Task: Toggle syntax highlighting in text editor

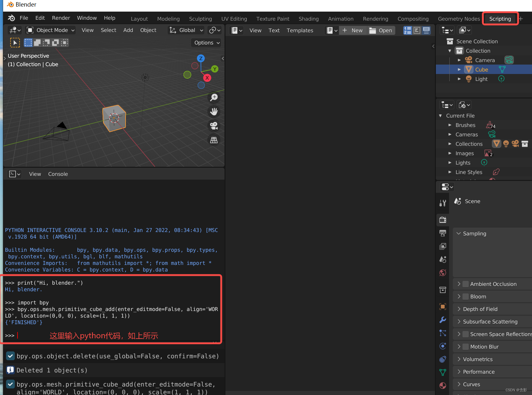Action: (x=426, y=30)
